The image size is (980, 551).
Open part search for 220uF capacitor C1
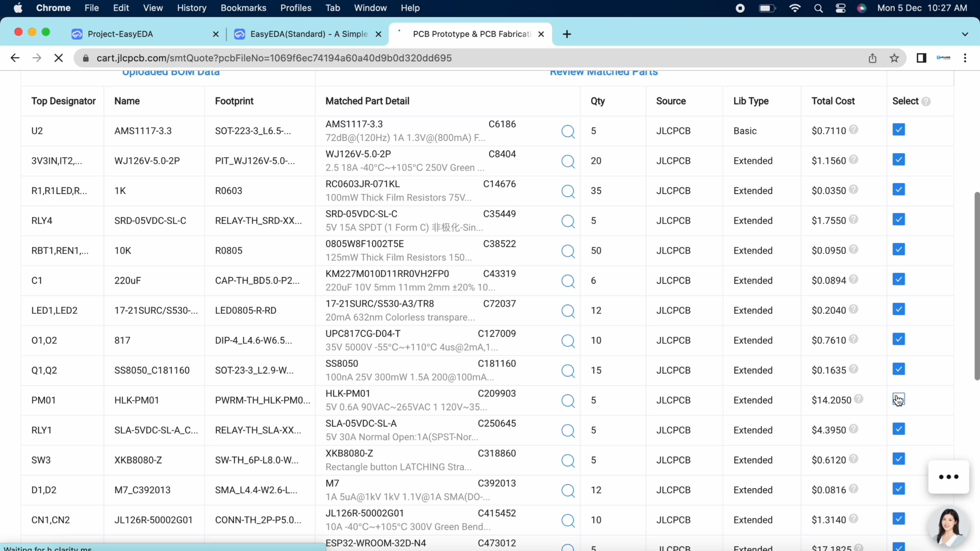pyautogui.click(x=568, y=281)
